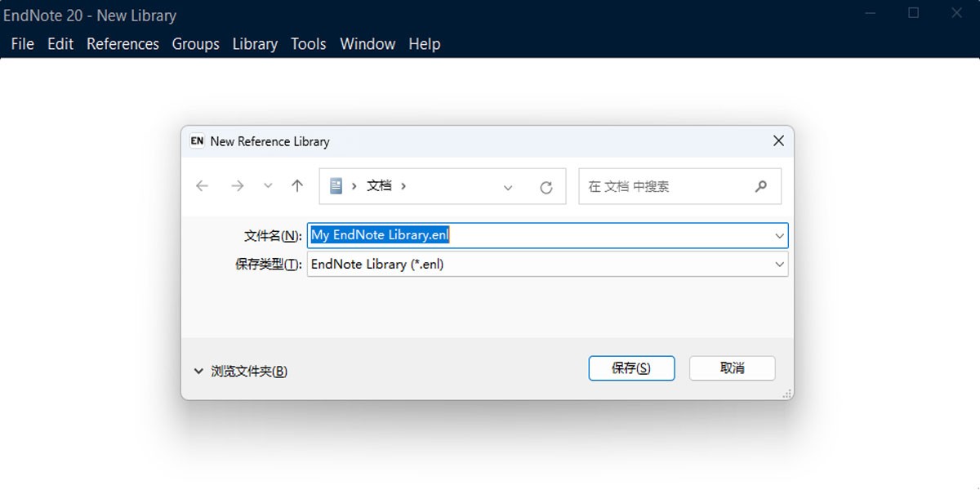Image resolution: width=980 pixels, height=490 pixels.
Task: Open the EndNote Library (*.enl) file type dropdown
Action: click(779, 264)
